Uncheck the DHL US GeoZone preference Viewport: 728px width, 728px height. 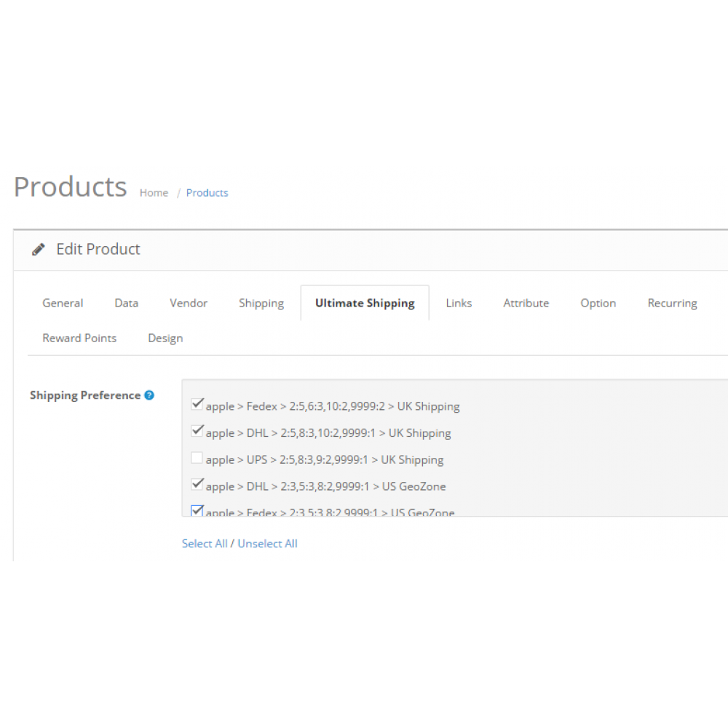(197, 483)
